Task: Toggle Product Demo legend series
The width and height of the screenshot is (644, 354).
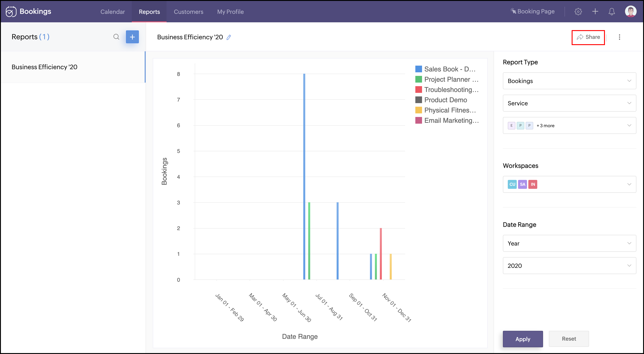Action: coord(445,100)
